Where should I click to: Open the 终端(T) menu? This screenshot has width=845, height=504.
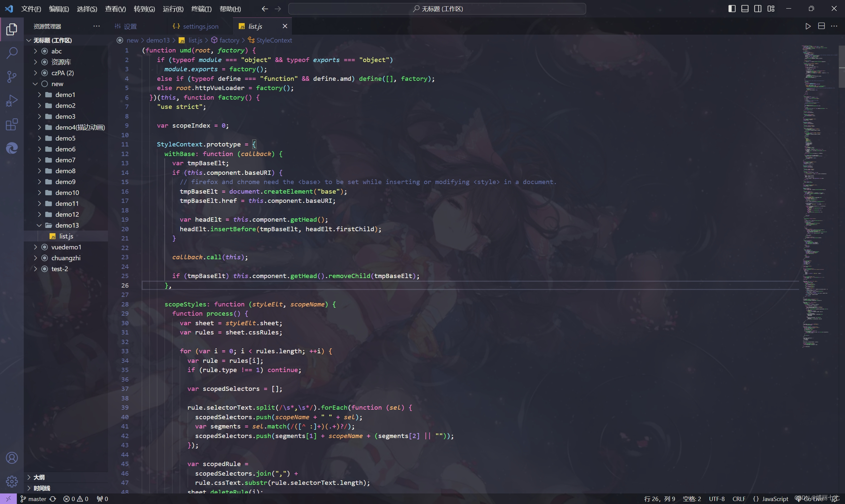[201, 9]
